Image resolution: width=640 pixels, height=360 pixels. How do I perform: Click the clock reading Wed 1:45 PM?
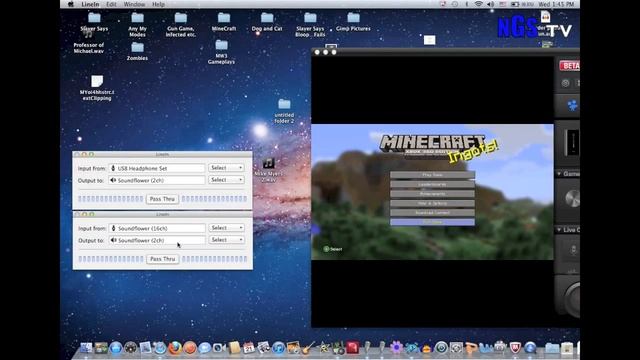coord(556,4)
